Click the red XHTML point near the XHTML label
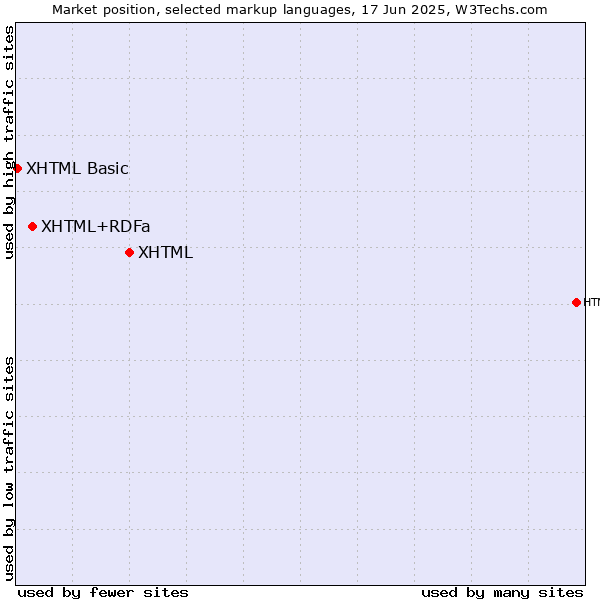This screenshot has height=600, width=600. tap(129, 253)
